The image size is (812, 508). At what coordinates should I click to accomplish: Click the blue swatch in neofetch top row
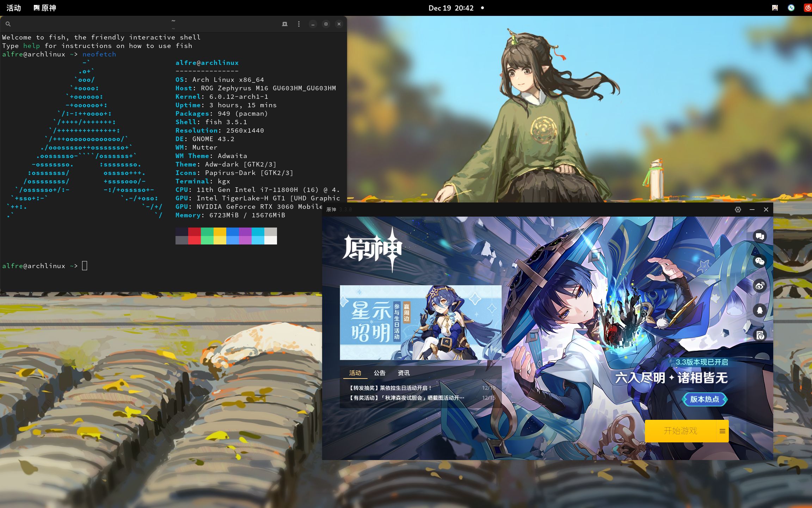point(233,232)
